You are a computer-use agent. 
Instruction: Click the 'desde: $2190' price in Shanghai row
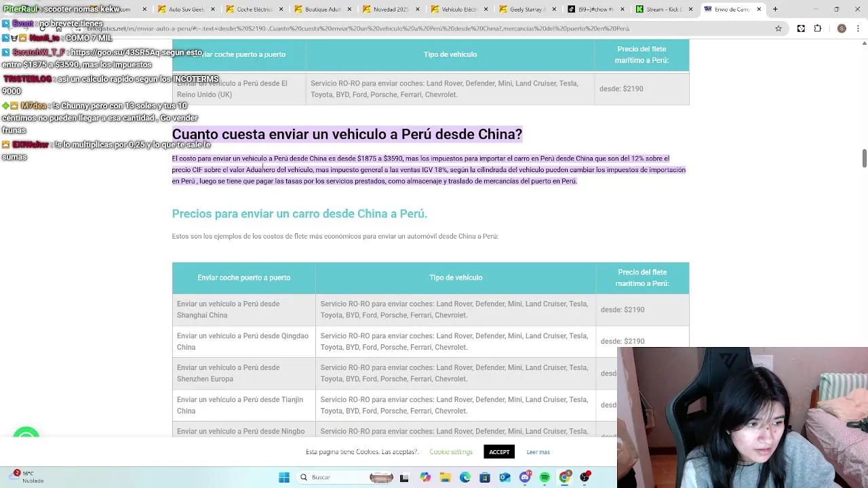(623, 310)
